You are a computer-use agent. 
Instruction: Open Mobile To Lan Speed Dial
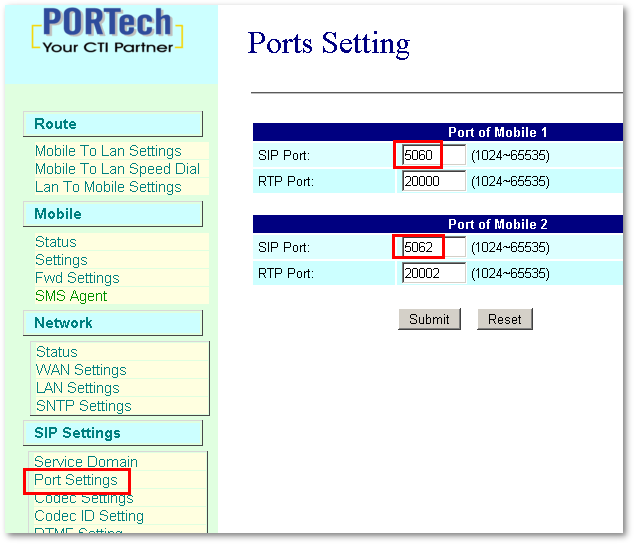[117, 169]
